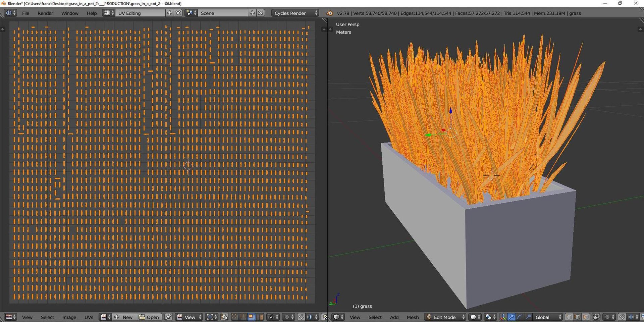Open the Add menu in 3D view

click(394, 317)
